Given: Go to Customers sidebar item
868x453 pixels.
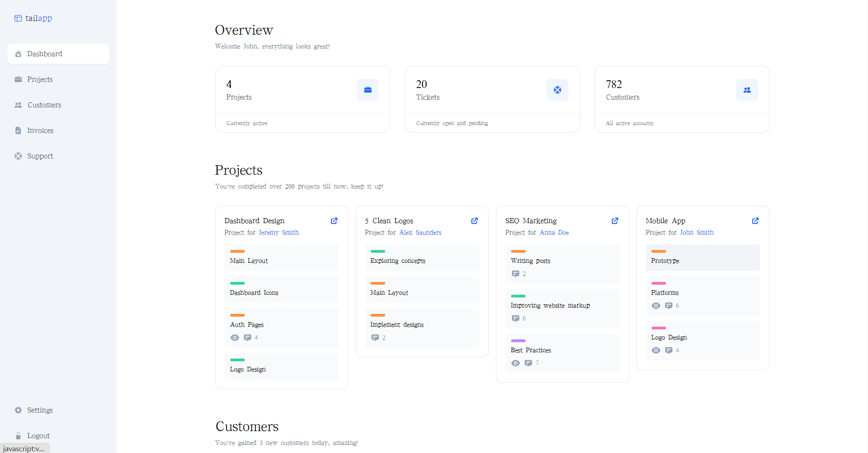Looking at the screenshot, I should [x=58, y=105].
